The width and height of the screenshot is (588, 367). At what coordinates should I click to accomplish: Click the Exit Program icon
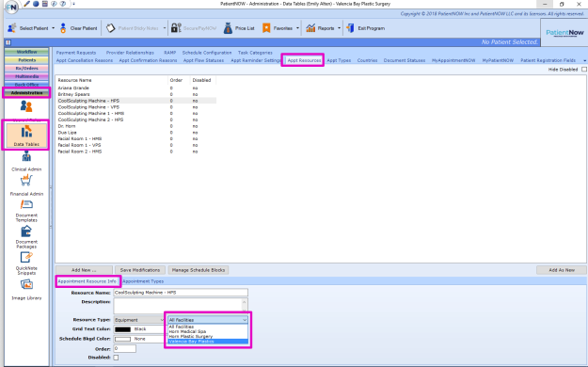(x=350, y=28)
